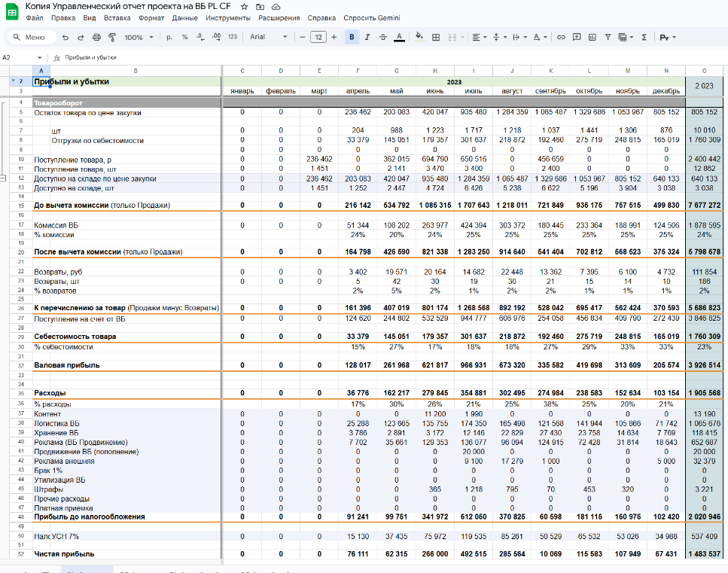Open the Расширения menu
728x573 pixels.
tap(279, 17)
